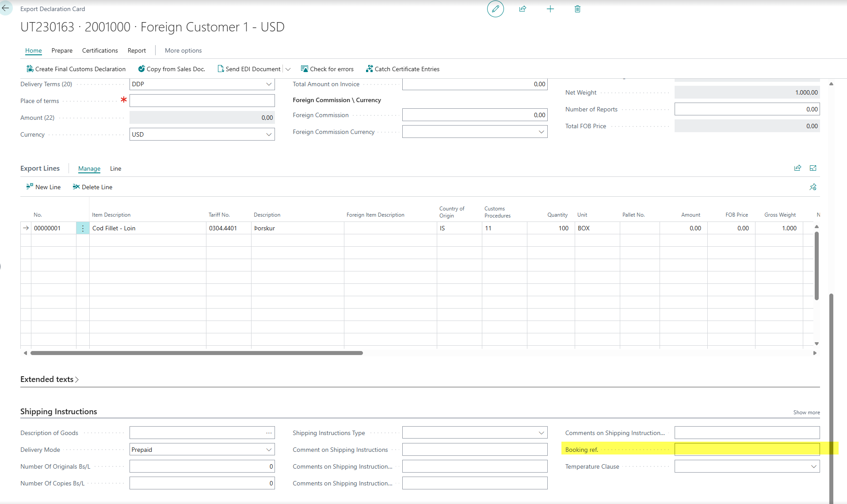
Task: Click the share icon in header
Action: click(x=523, y=9)
